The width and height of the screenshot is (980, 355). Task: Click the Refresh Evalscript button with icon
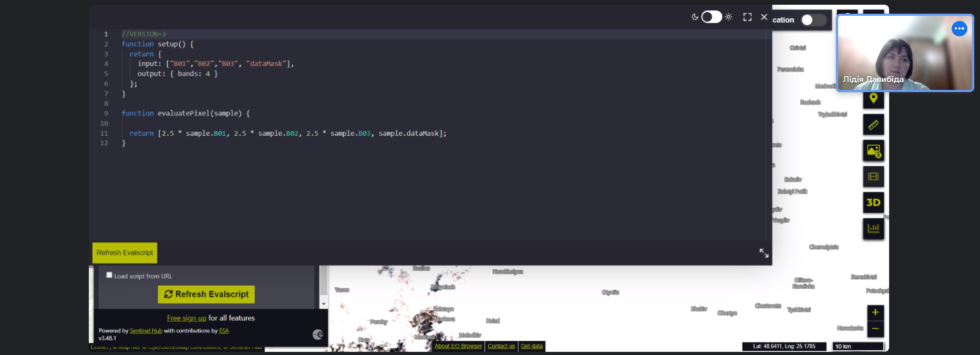[206, 295]
